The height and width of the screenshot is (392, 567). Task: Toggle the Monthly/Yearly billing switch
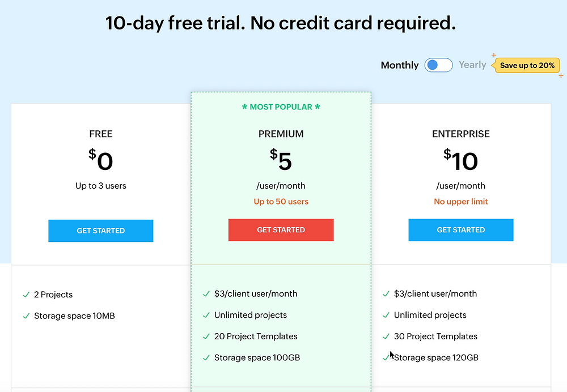point(438,65)
